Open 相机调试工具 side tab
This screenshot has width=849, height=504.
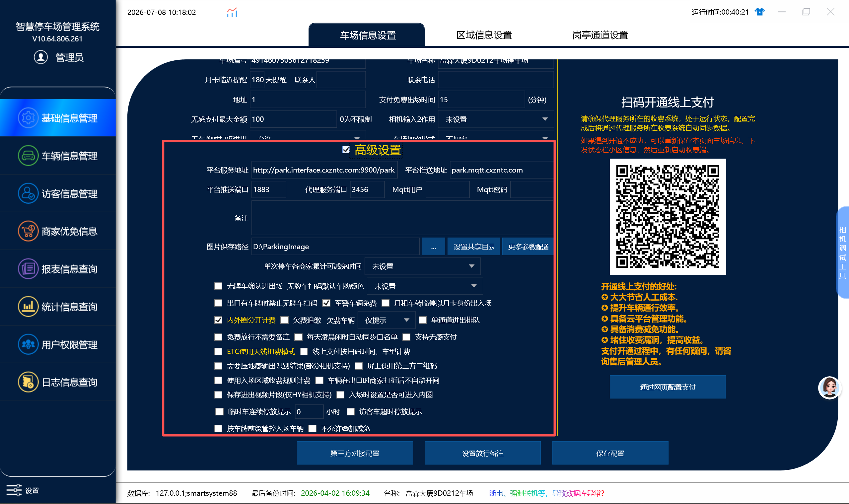tap(843, 252)
